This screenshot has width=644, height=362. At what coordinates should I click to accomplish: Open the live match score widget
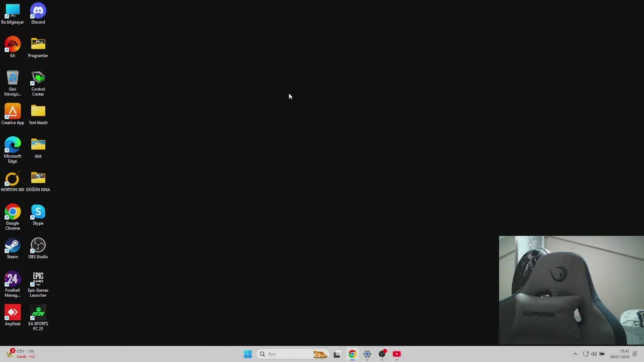coord(21,354)
